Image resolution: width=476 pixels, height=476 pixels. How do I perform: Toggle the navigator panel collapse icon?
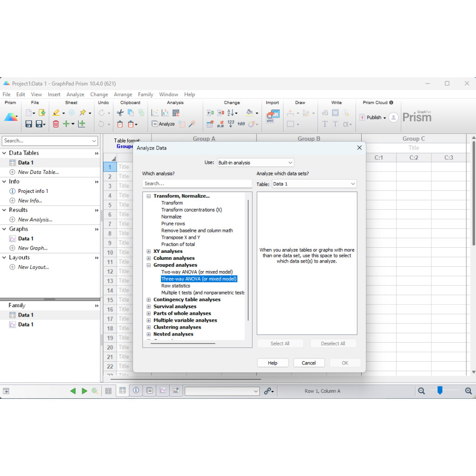(x=7, y=391)
